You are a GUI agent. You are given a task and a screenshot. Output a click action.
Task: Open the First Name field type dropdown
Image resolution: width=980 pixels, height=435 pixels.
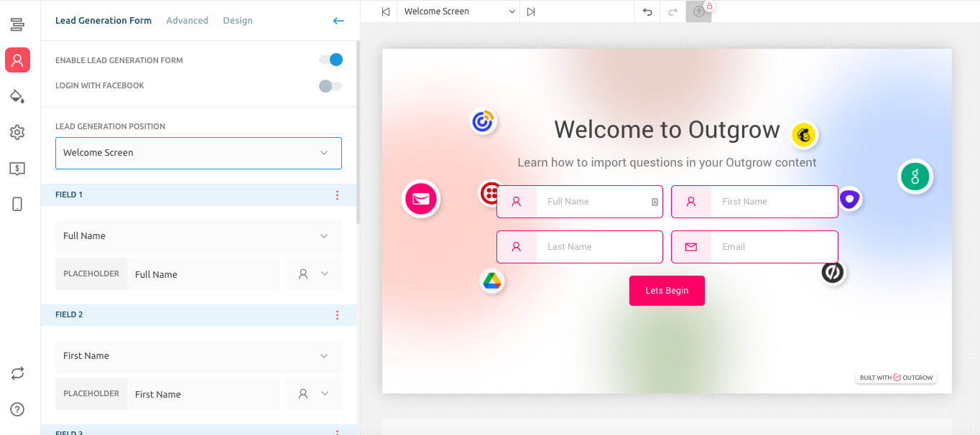(198, 356)
